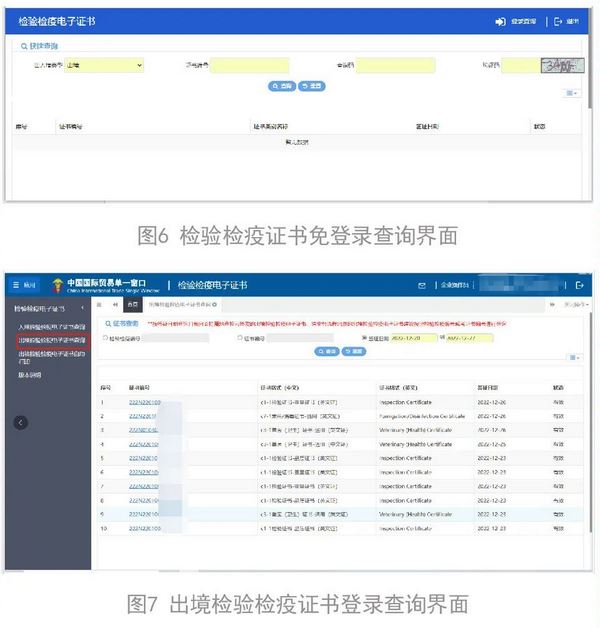
Task: Click the third yellow input field in top form
Action: click(395, 65)
